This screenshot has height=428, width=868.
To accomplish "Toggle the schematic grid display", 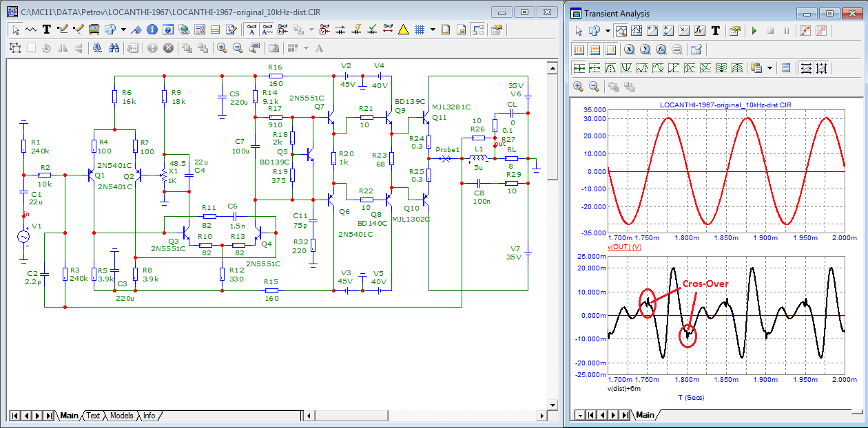I will [419, 30].
